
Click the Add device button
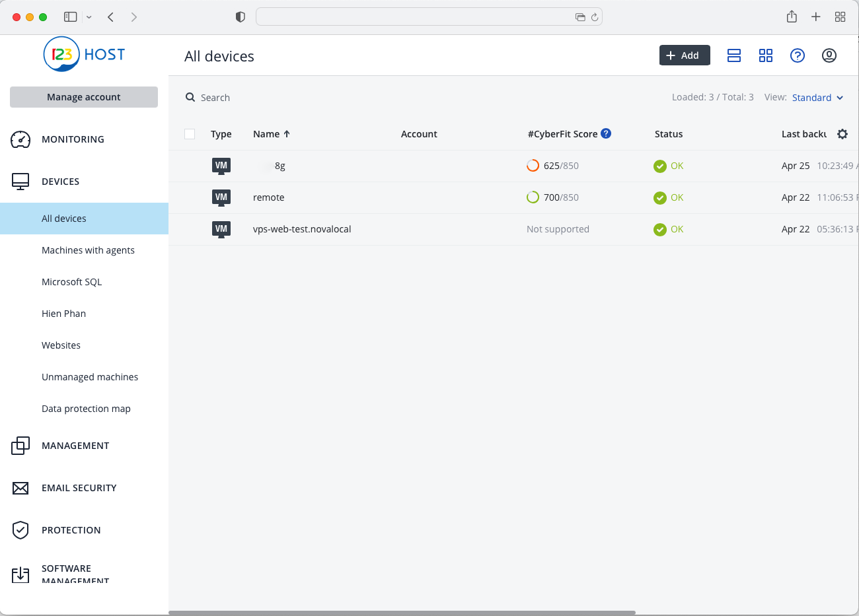tap(684, 55)
